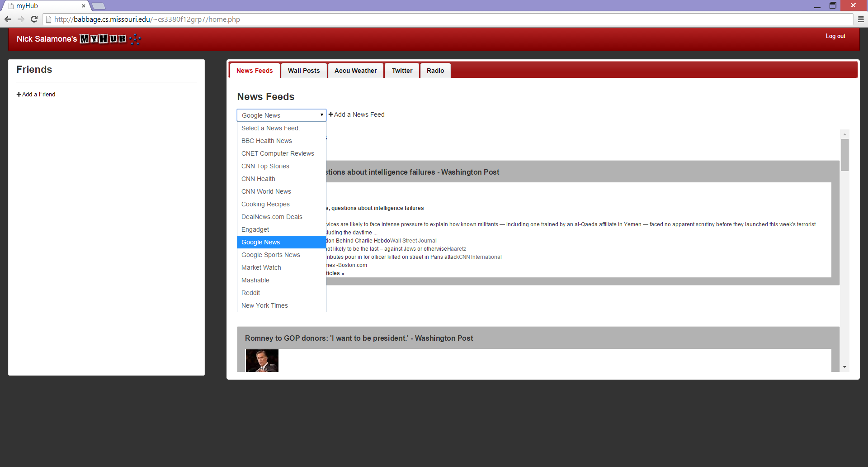Close the myHub browser tab
The width and height of the screenshot is (868, 467).
click(x=84, y=6)
